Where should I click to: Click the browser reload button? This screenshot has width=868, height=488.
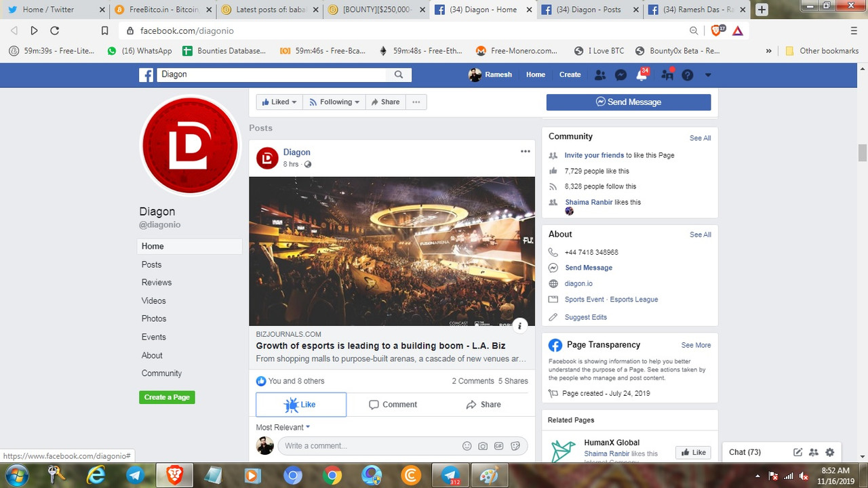[x=55, y=30]
